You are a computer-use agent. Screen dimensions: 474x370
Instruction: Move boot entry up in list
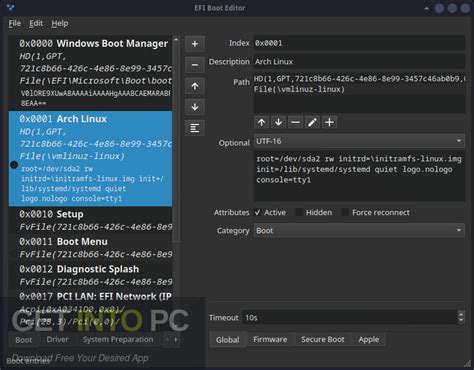click(195, 86)
